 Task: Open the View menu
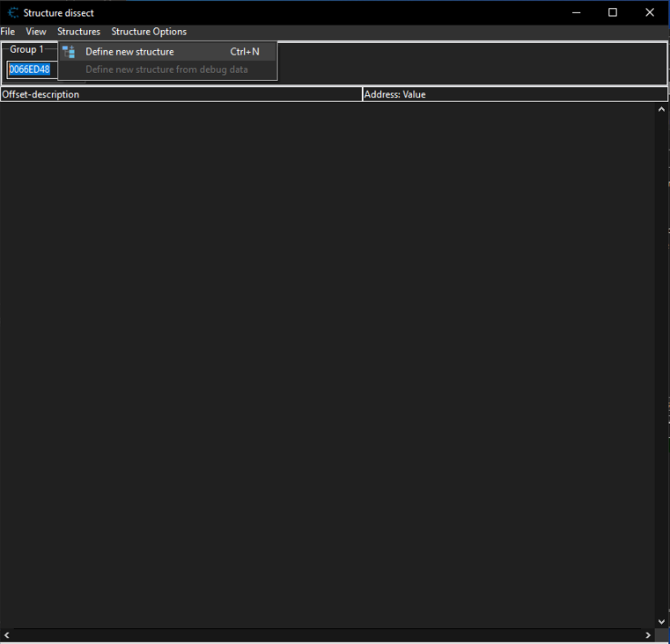36,32
